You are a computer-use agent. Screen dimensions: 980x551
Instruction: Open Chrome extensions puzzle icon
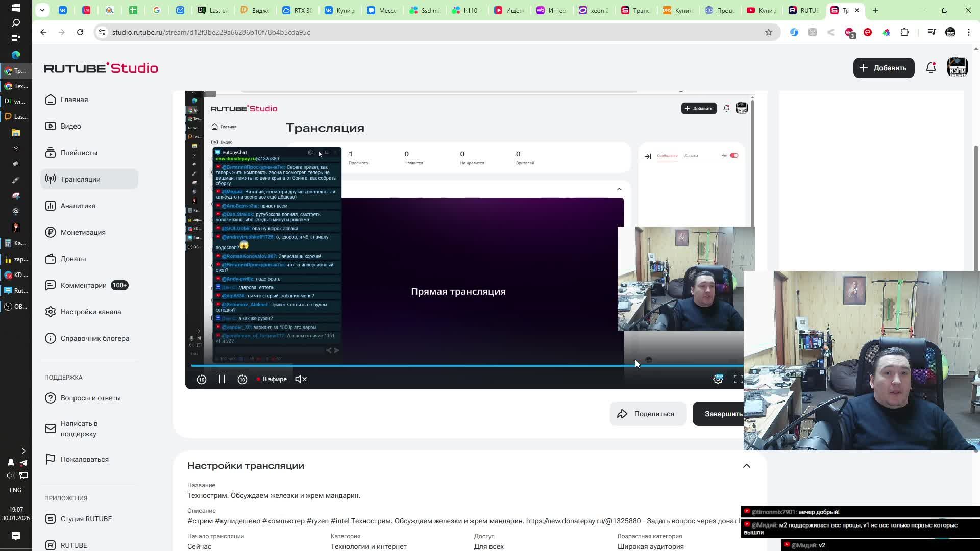tap(904, 32)
